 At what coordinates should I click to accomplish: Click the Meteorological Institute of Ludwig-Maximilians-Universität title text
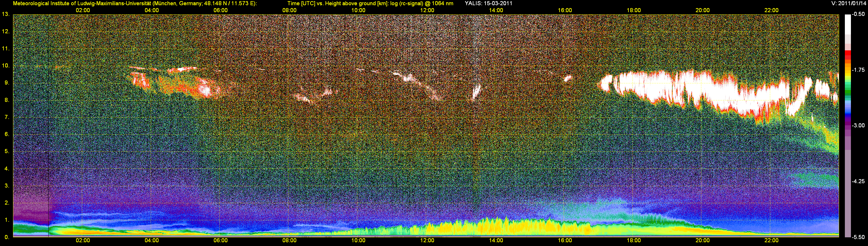tap(135, 4)
